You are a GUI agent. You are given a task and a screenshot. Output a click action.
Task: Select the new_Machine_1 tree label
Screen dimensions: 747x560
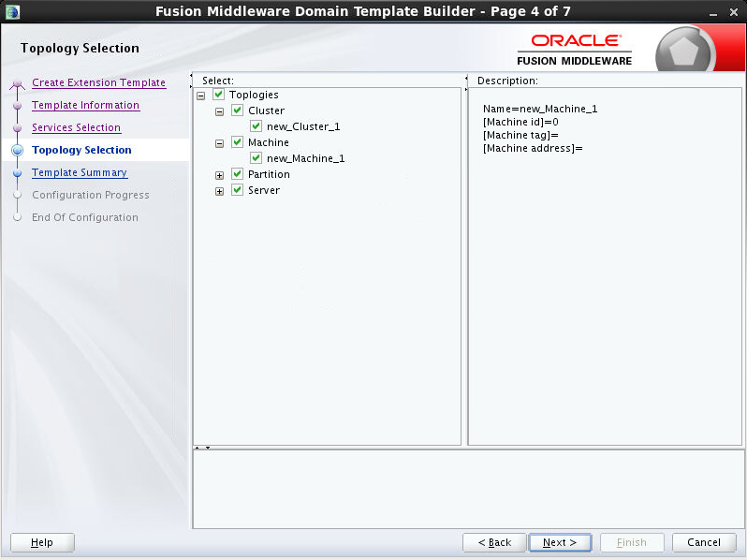(x=306, y=158)
